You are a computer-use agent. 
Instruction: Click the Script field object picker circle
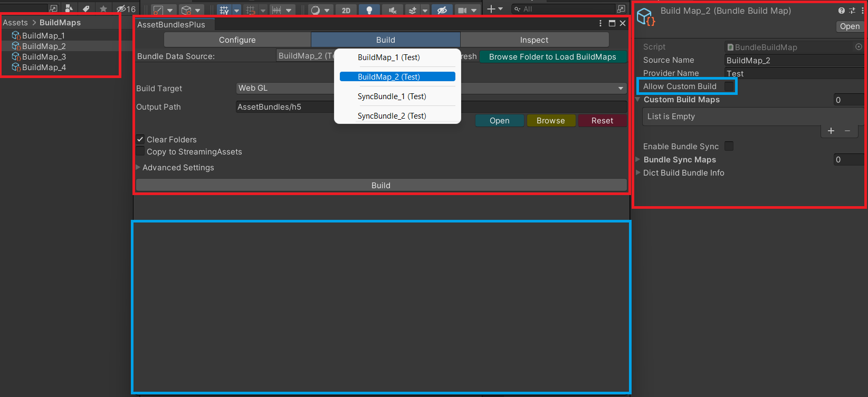tap(859, 47)
